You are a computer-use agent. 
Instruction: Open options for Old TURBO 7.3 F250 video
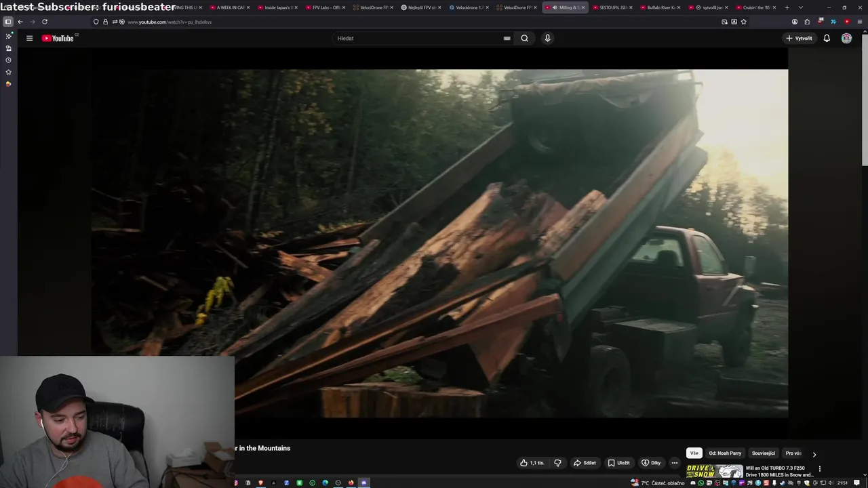(819, 468)
